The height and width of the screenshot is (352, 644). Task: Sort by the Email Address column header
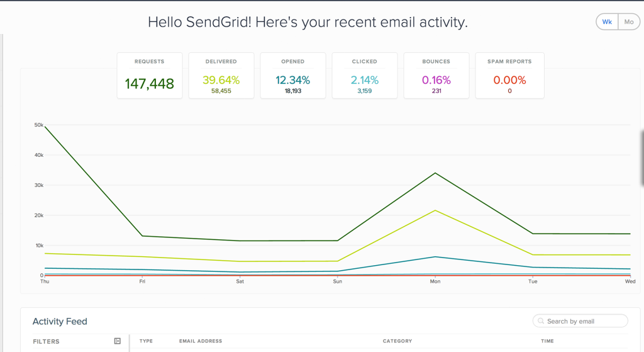(x=201, y=341)
